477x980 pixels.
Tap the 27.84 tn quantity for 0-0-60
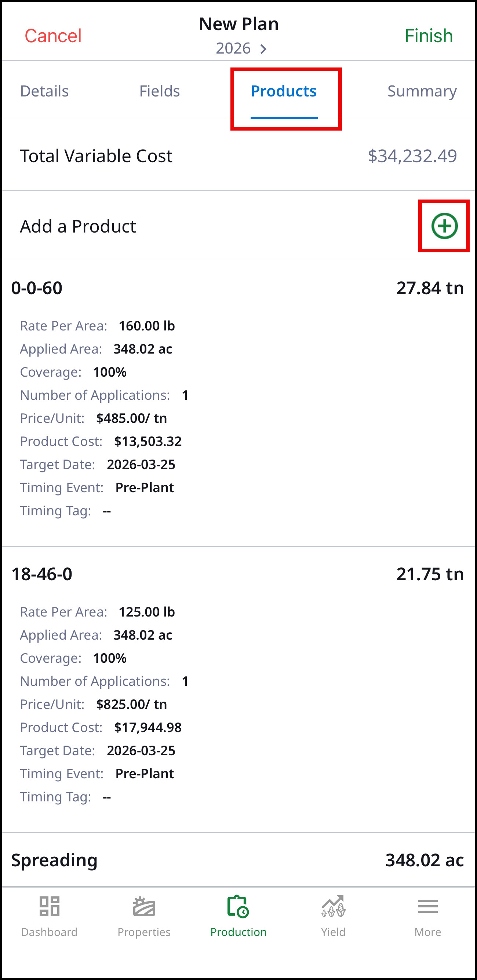coord(430,288)
